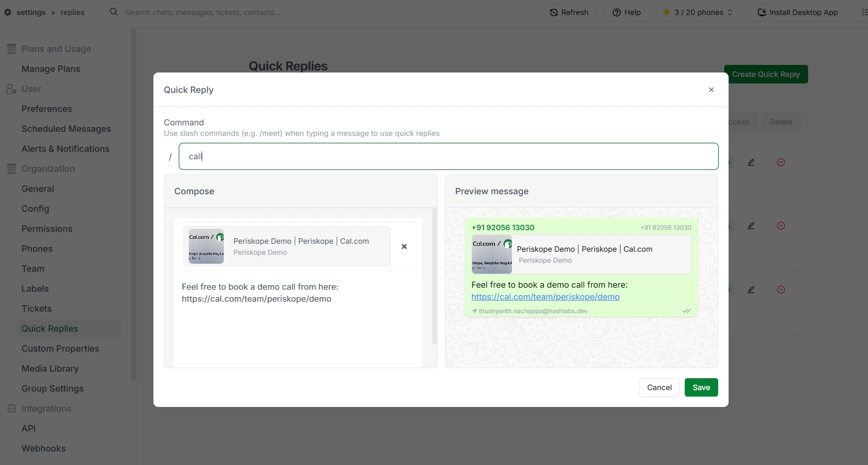Click the Compose panel scrollbar
The height and width of the screenshot is (465, 868).
pyautogui.click(x=434, y=277)
